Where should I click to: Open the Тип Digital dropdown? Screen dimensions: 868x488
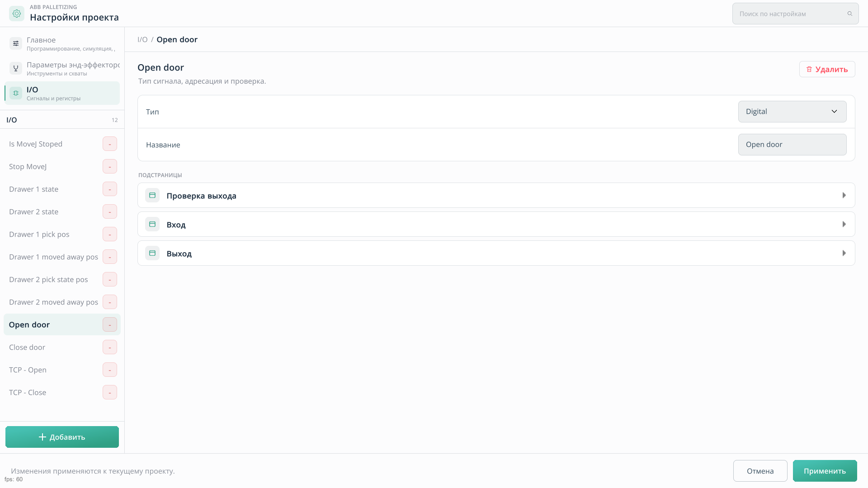click(x=792, y=112)
